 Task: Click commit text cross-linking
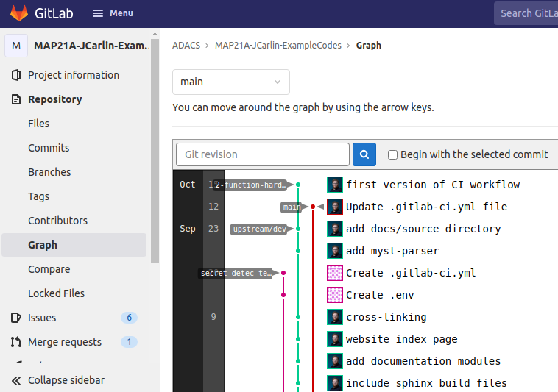pyautogui.click(x=386, y=317)
